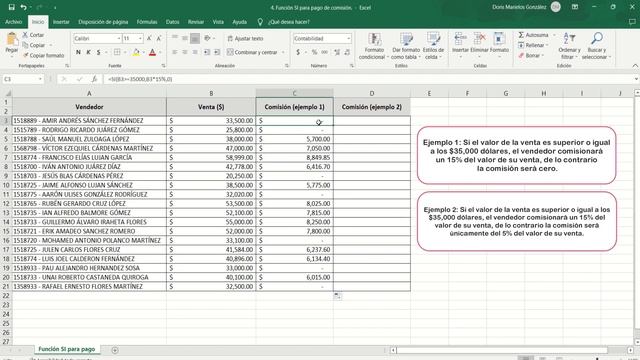Select column D header
The height and width of the screenshot is (360, 640).
[x=371, y=93]
